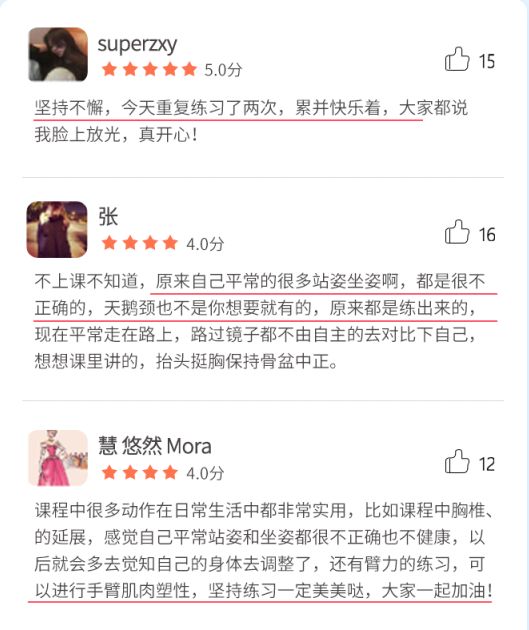Like superzxy's review with thumbs-up icon

click(457, 59)
